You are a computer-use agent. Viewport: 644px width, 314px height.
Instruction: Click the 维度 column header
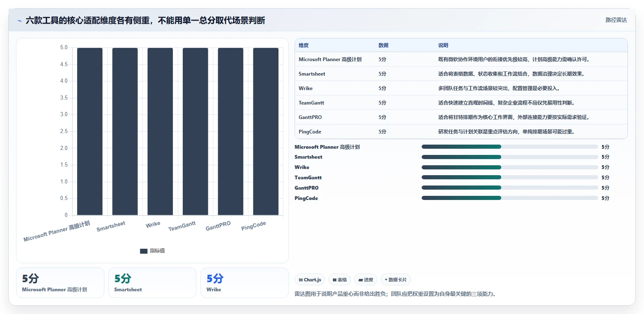click(304, 45)
